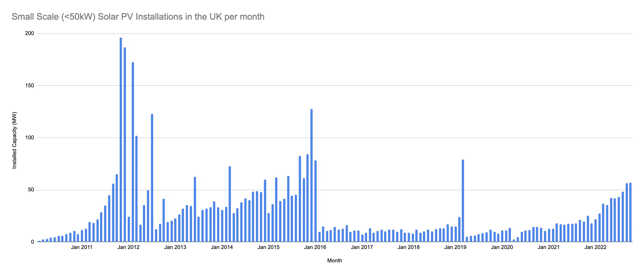This screenshot has height=276, width=644.
Task: Click the 'Jan 2022' axis label
Action: tap(595, 247)
